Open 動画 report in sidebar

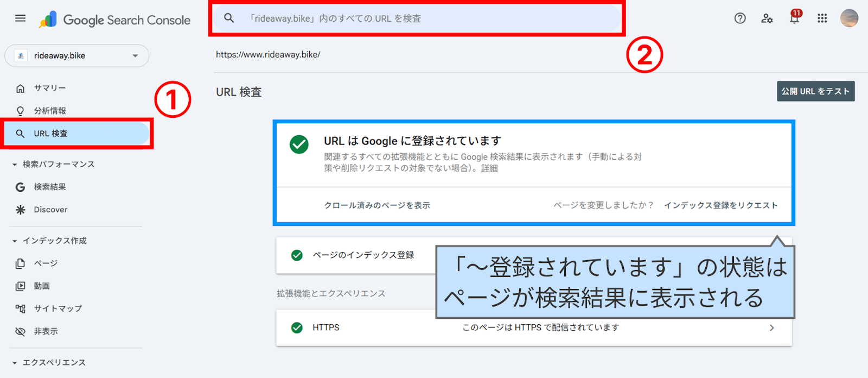[x=42, y=286]
